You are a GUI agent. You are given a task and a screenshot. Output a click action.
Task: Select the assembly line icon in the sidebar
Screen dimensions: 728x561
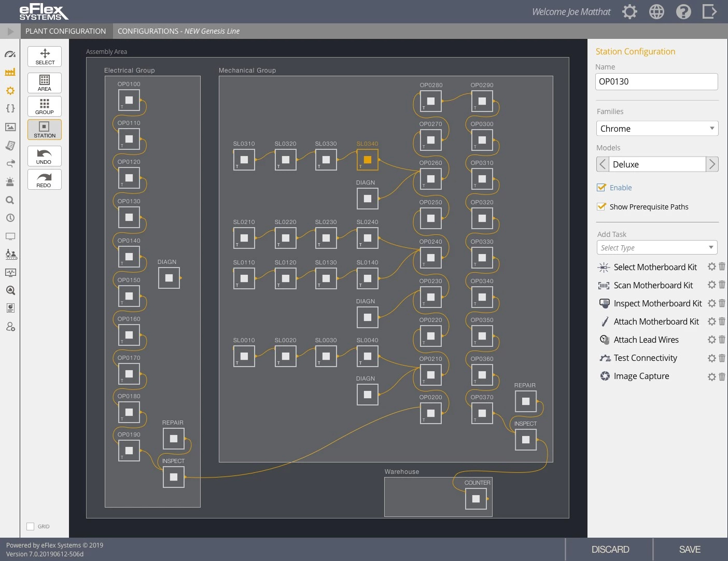coord(10,254)
